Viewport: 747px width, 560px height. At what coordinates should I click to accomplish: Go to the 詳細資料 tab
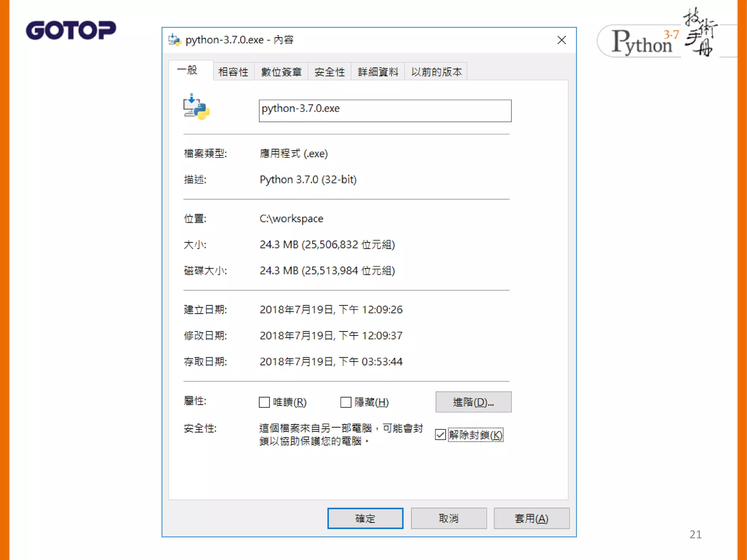tap(378, 72)
